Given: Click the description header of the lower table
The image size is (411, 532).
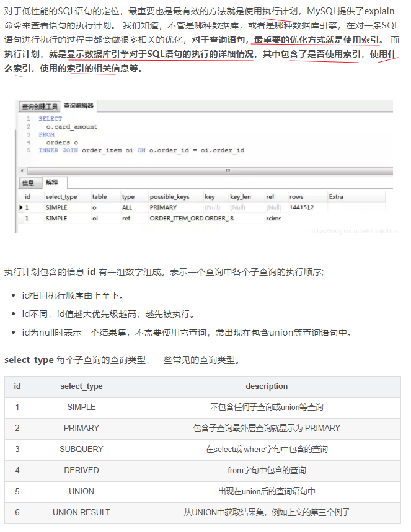Looking at the screenshot, I should tap(267, 386).
